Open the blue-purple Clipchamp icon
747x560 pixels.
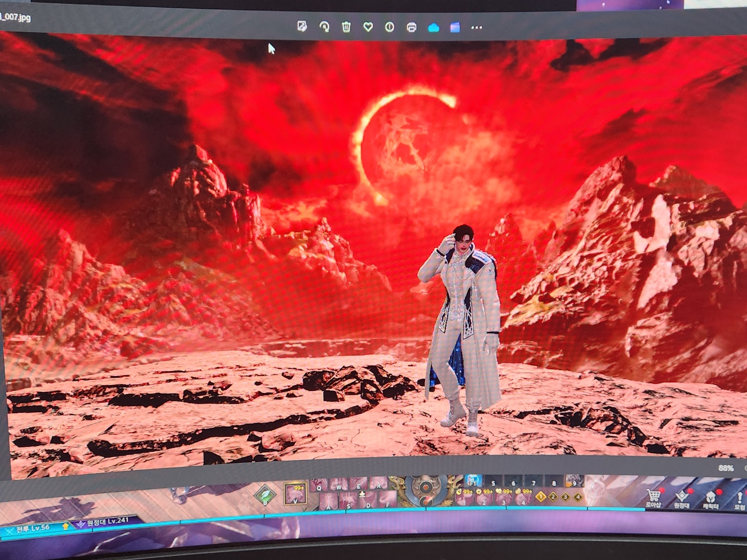coord(455,27)
